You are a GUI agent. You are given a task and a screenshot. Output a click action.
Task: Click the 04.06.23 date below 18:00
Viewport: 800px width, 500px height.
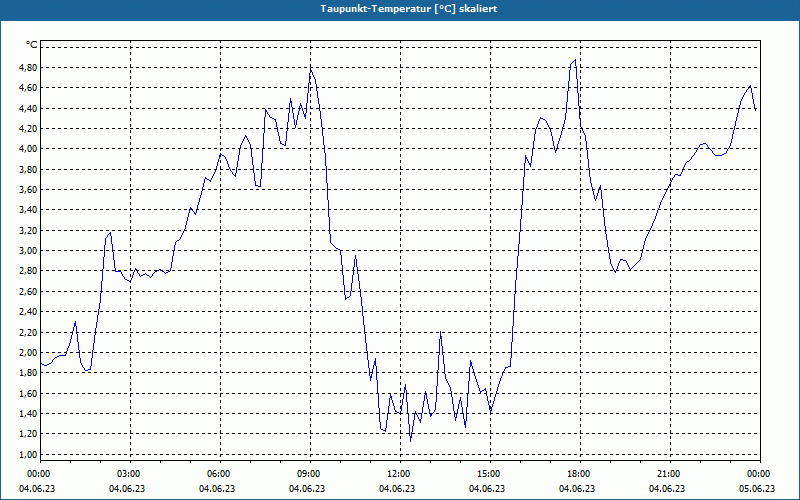click(x=577, y=488)
